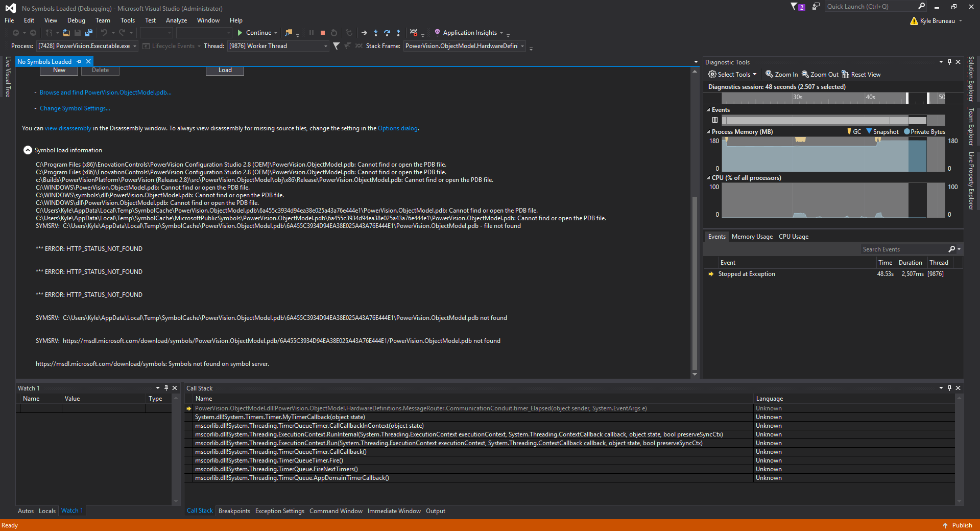Click the feedback icon beside Quick Launch
980x531 pixels.
[x=816, y=7]
